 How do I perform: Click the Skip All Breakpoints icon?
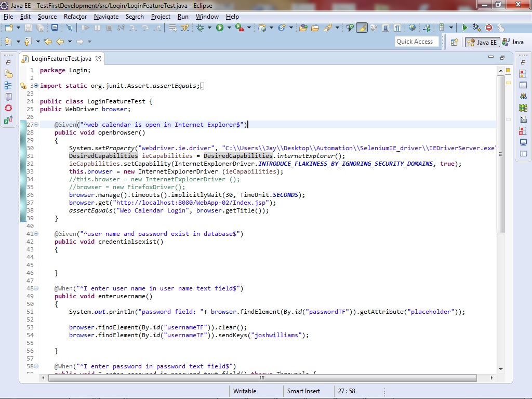tap(69, 28)
